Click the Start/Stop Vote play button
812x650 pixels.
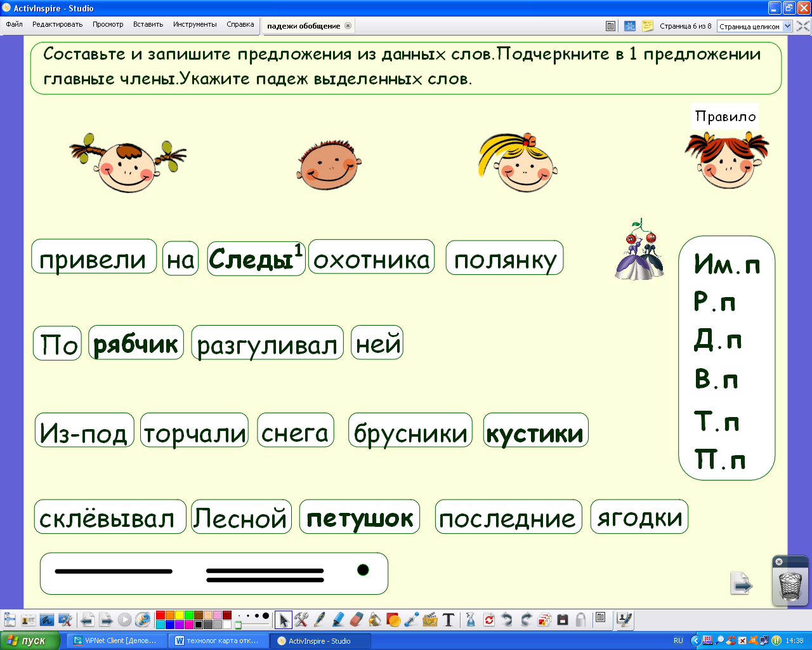tap(124, 620)
